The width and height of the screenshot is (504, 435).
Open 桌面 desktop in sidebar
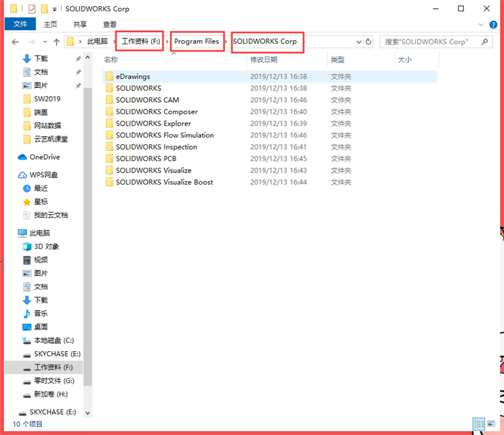(36, 327)
